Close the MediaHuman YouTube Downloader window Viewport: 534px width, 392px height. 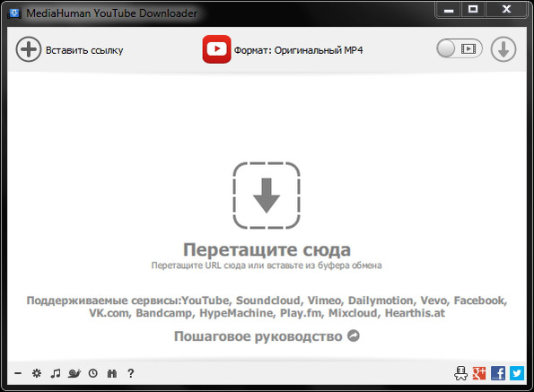(506, 10)
